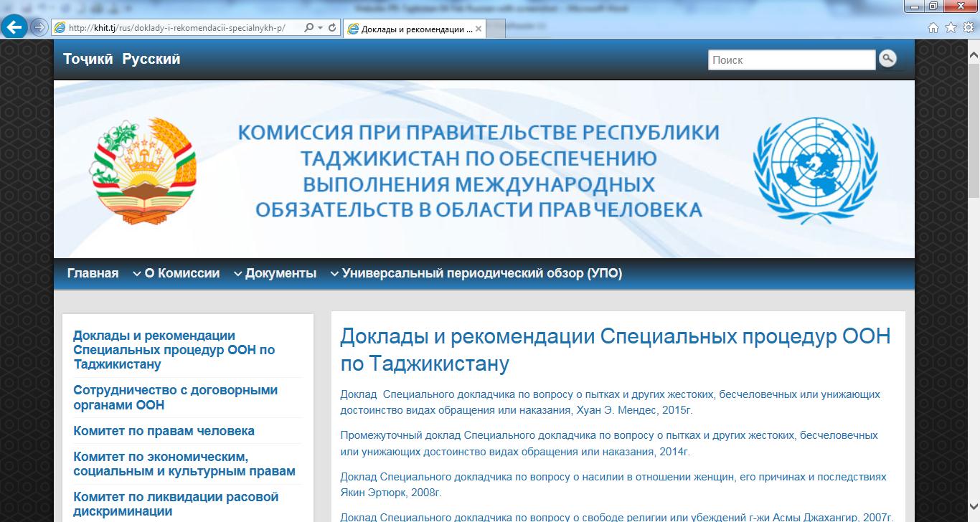Open the browser Home icon
This screenshot has width=980, height=522.
point(933,28)
